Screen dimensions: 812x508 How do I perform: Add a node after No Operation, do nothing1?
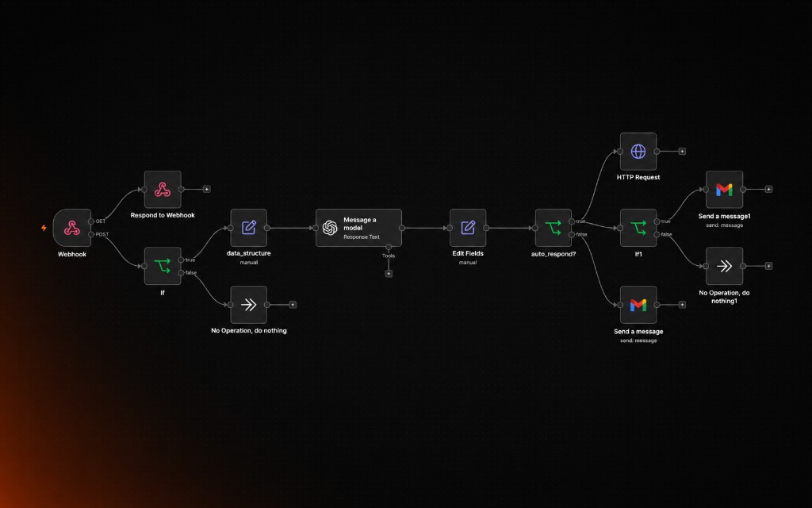(768, 266)
